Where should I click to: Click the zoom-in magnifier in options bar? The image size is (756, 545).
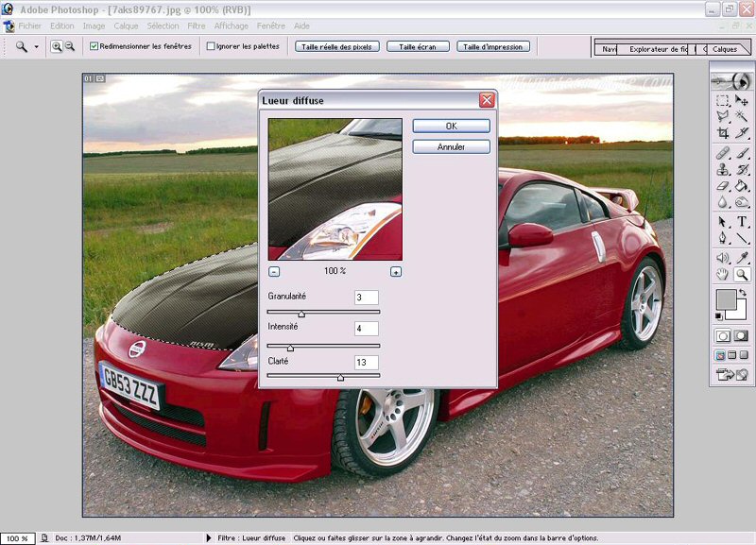tap(57, 46)
